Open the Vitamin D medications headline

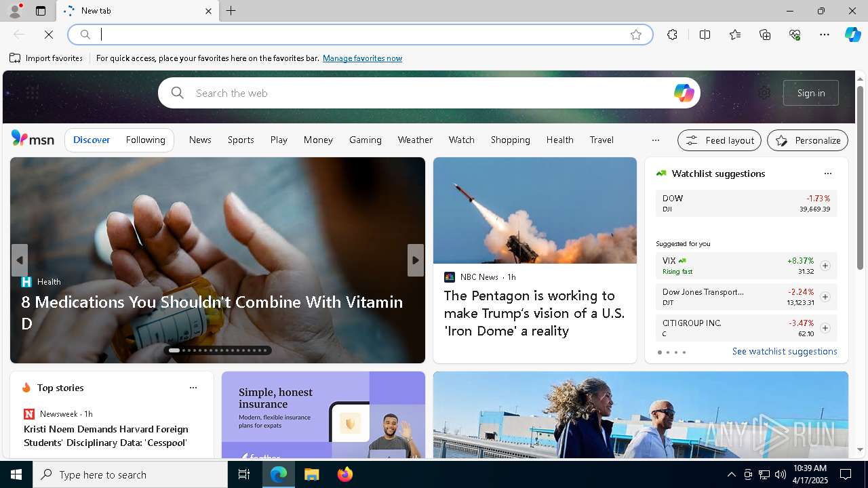(212, 312)
